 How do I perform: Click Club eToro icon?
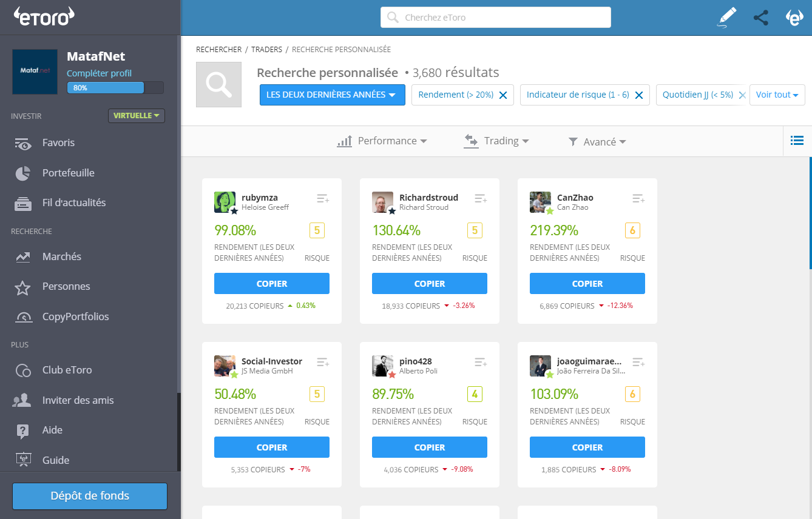coord(23,370)
